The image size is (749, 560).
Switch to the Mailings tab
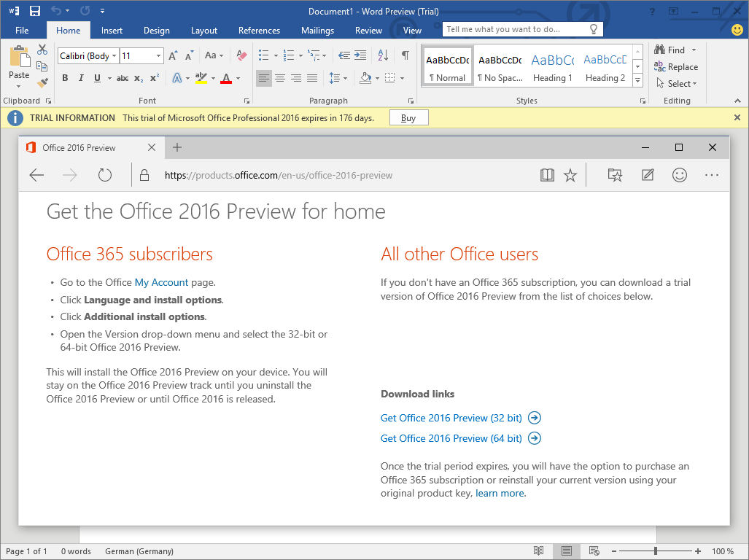click(318, 30)
